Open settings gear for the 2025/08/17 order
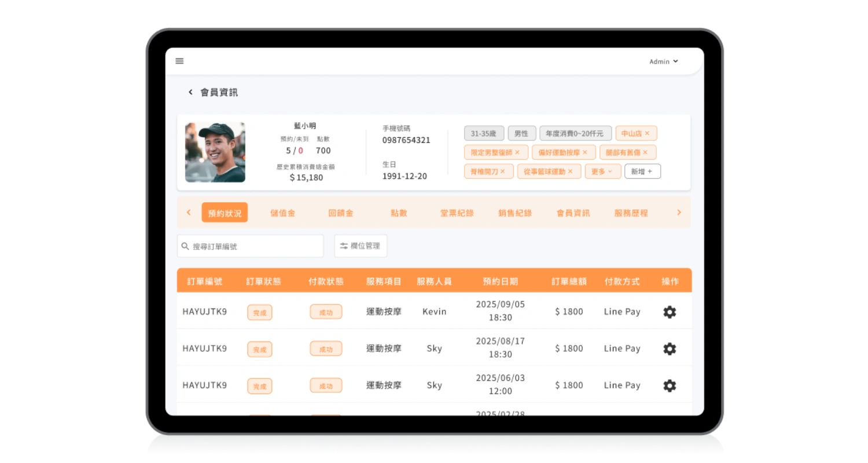Image resolution: width=868 pixels, height=463 pixels. [670, 349]
